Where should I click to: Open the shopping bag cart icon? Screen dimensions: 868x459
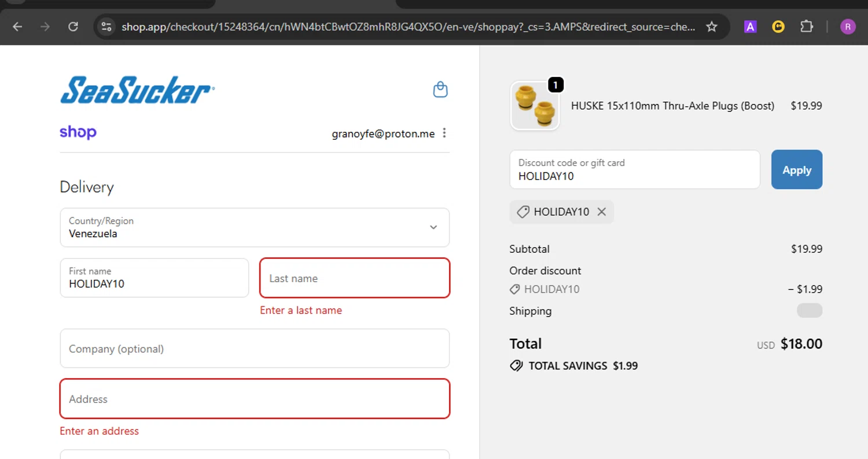pyautogui.click(x=440, y=90)
